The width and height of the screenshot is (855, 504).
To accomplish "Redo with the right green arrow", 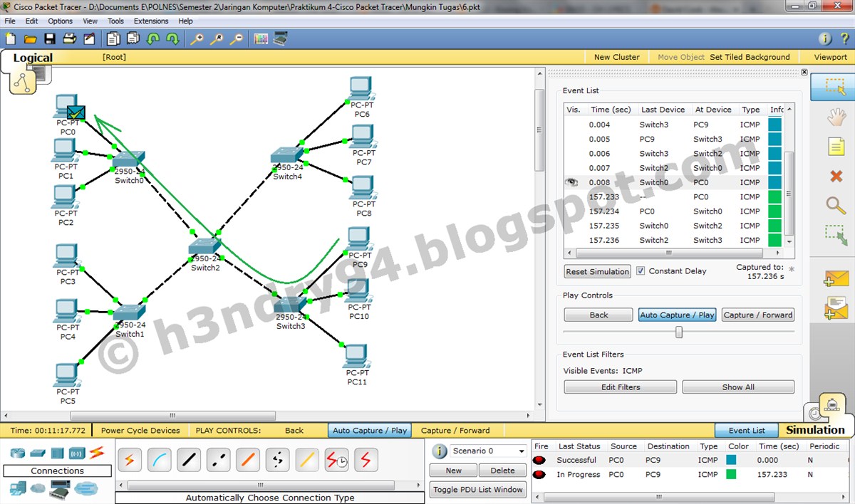I will 172,38.
